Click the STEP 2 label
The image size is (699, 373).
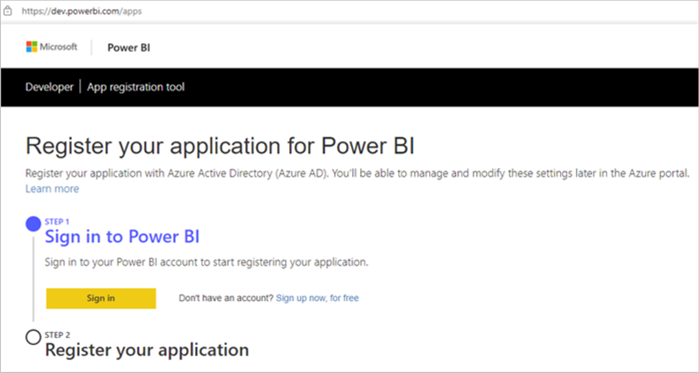click(x=58, y=335)
